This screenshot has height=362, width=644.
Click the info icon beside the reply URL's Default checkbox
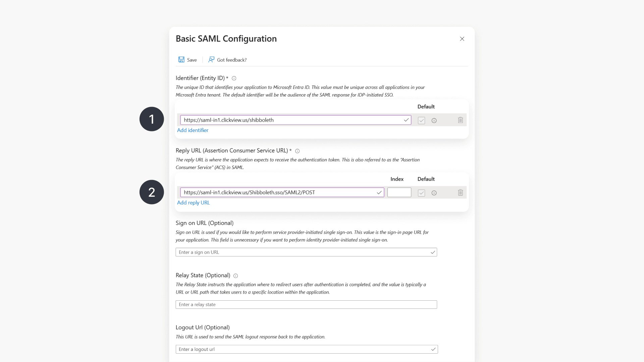coord(434,193)
